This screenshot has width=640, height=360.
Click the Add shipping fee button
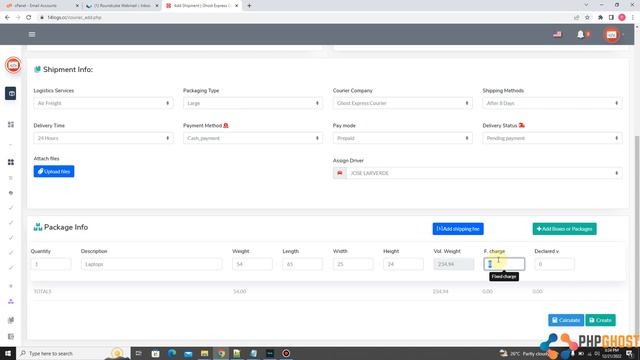click(458, 229)
